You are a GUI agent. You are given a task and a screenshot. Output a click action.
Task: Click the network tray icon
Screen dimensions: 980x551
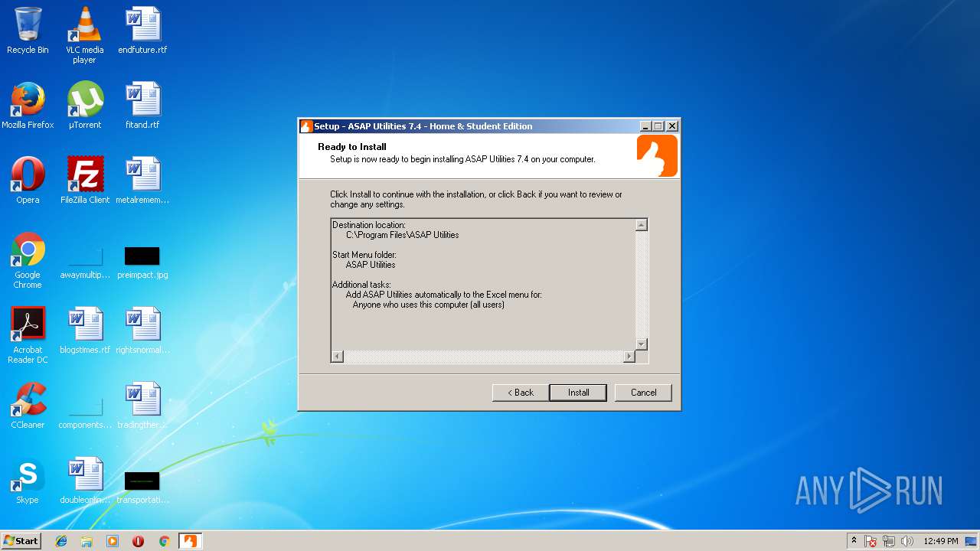(x=889, y=541)
